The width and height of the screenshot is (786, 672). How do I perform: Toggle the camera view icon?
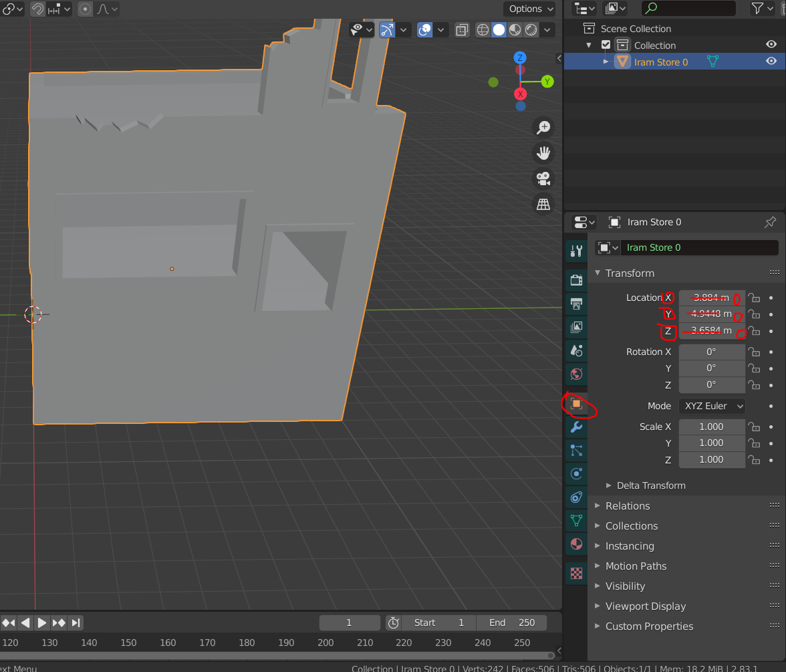(543, 179)
